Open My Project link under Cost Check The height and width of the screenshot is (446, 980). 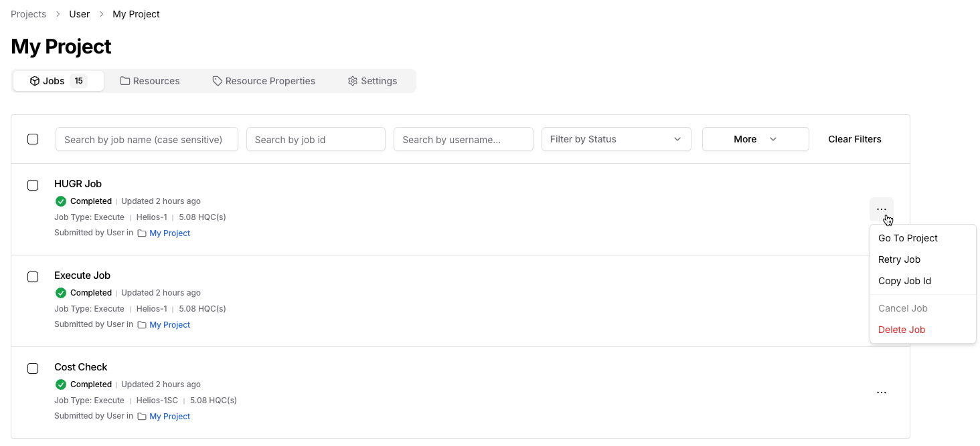[x=169, y=417]
